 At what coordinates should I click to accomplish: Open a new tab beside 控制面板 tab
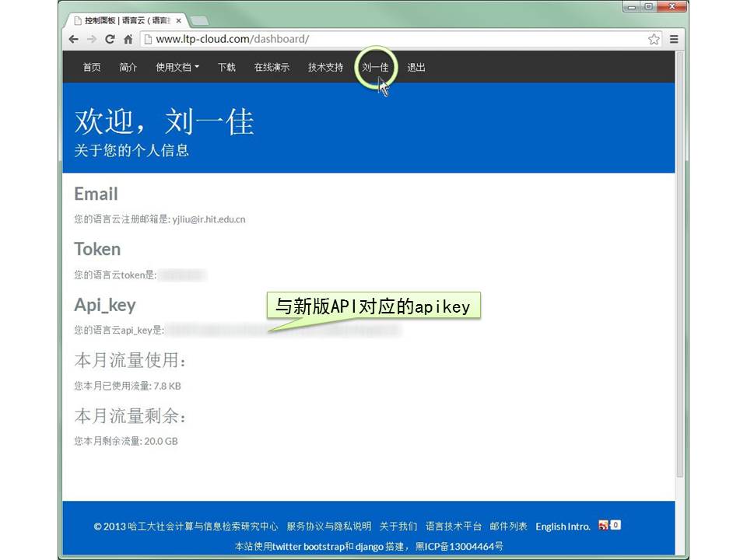tap(199, 20)
